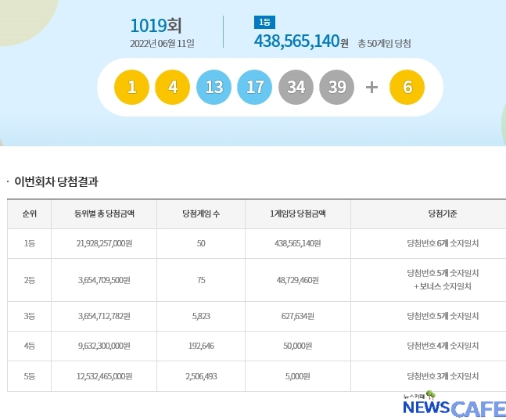Viewport: 506px width, 420px height.
Task: Select the 2등 row rank cell
Action: (x=29, y=279)
